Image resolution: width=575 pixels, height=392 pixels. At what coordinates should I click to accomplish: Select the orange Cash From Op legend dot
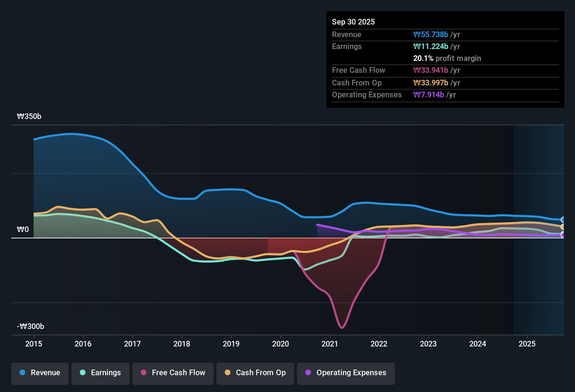pyautogui.click(x=227, y=373)
